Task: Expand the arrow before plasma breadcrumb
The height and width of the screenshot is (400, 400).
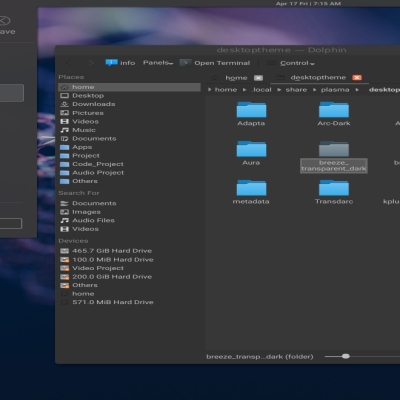Action: click(315, 90)
